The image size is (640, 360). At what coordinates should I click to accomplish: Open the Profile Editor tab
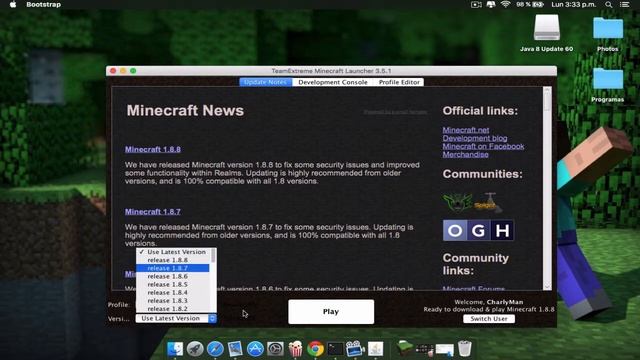click(x=399, y=82)
